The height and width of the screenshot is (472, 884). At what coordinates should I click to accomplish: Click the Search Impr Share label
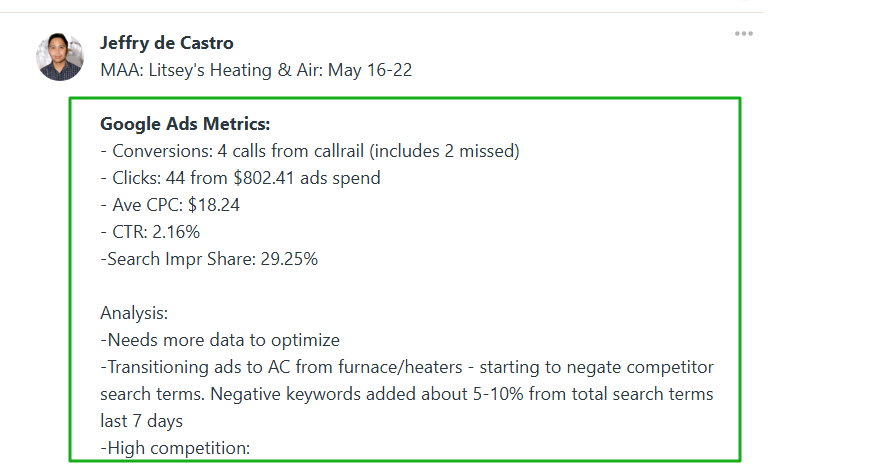(174, 259)
